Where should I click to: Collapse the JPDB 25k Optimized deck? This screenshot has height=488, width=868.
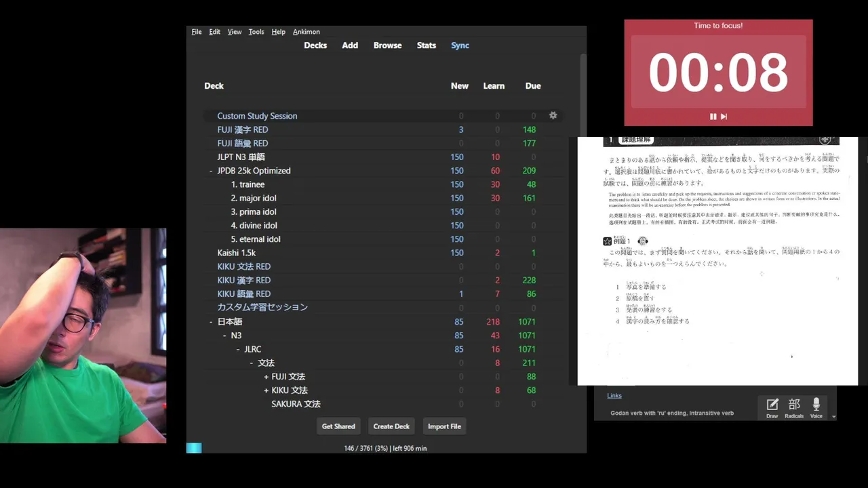point(211,171)
